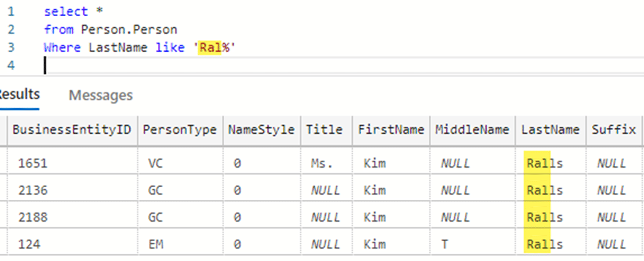Click the NameStyle column header
The image size is (644, 261).
[261, 130]
